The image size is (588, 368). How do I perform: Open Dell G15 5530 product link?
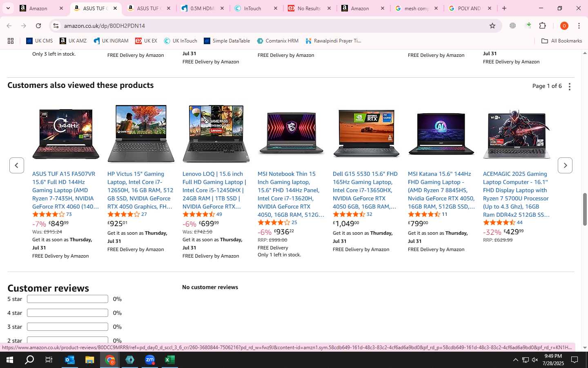[x=365, y=190]
